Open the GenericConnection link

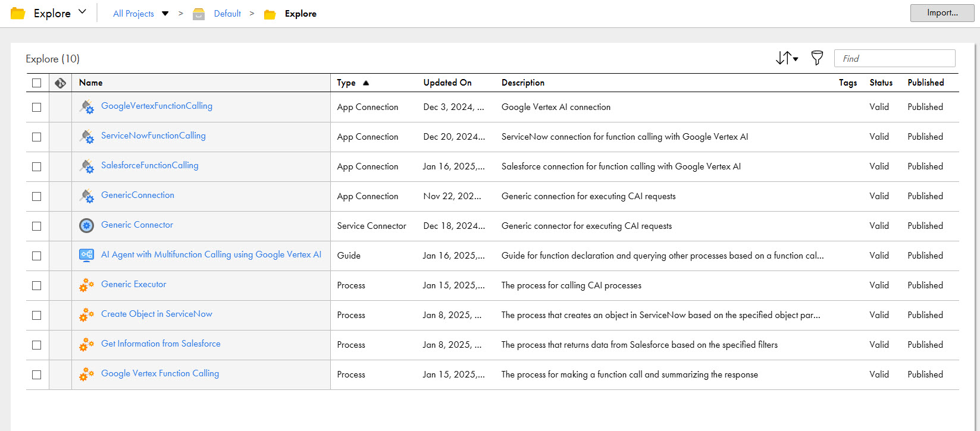point(137,195)
